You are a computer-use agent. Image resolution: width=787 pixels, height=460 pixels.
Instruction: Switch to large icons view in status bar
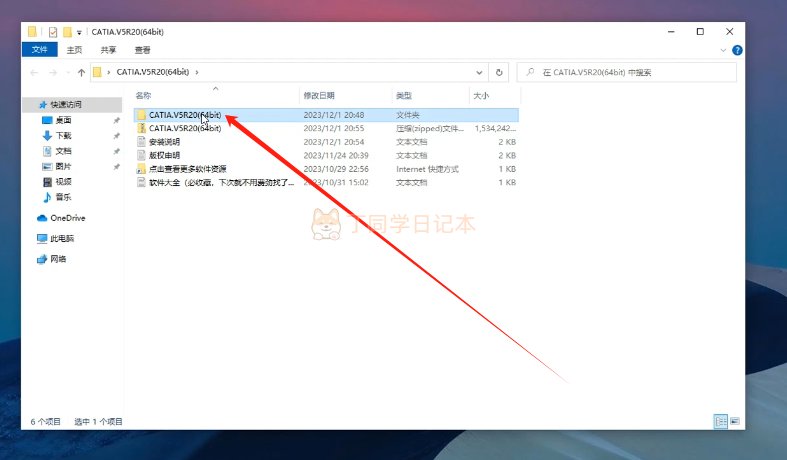[x=734, y=421]
